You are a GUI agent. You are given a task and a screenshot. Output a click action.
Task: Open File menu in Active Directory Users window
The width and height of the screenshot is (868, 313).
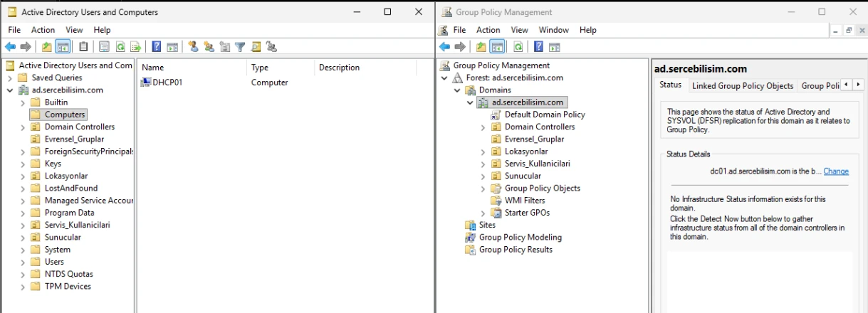(x=14, y=30)
